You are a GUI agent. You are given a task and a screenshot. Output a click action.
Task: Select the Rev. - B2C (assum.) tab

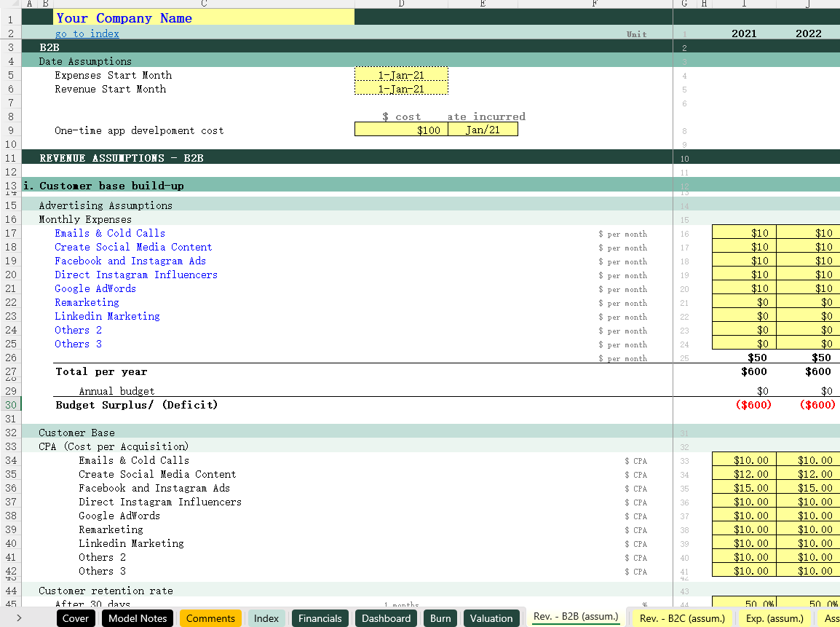click(x=682, y=618)
